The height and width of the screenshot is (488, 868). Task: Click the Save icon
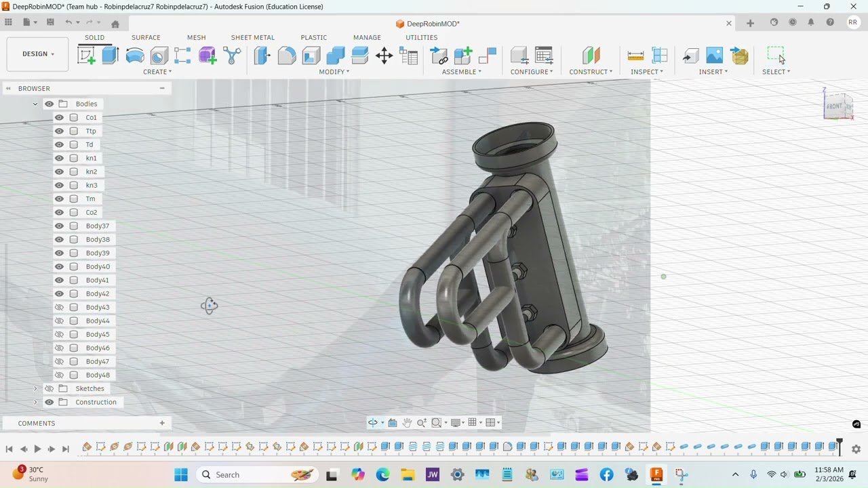pos(50,22)
